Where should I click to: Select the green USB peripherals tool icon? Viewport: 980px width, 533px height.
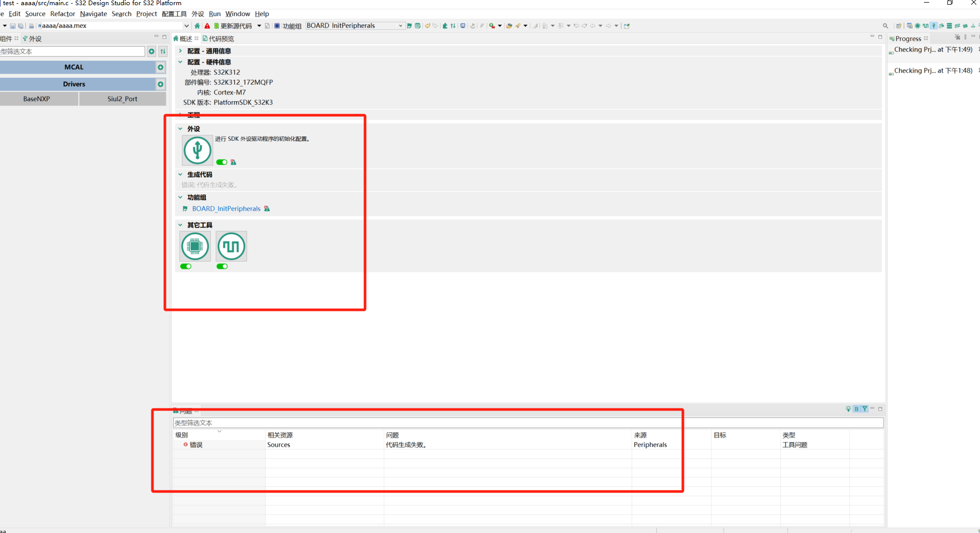pos(197,150)
